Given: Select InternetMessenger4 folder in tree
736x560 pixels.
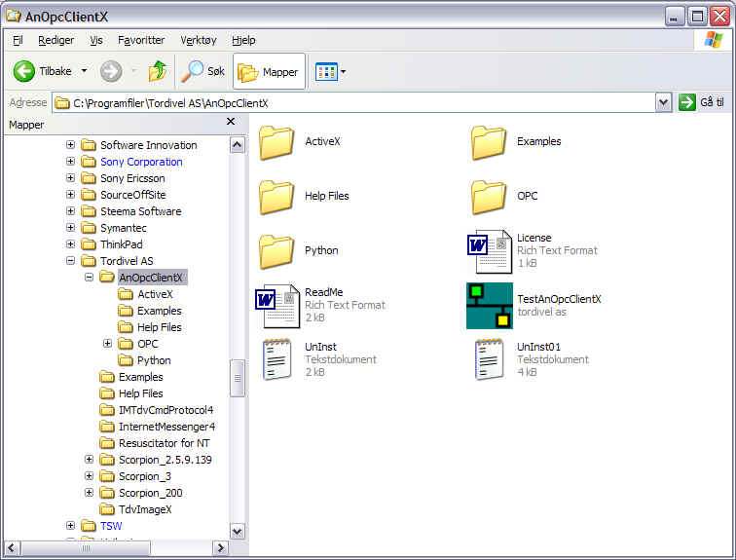Looking at the screenshot, I should (x=166, y=427).
